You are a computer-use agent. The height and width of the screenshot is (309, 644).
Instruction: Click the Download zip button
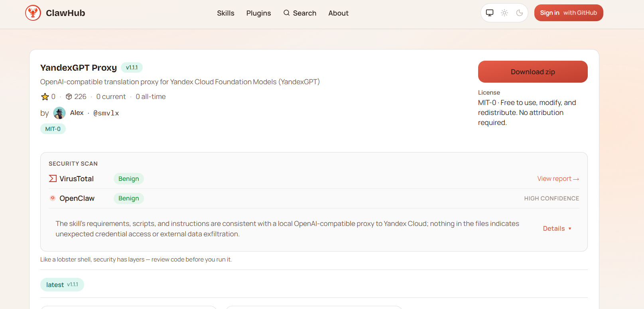pyautogui.click(x=533, y=72)
